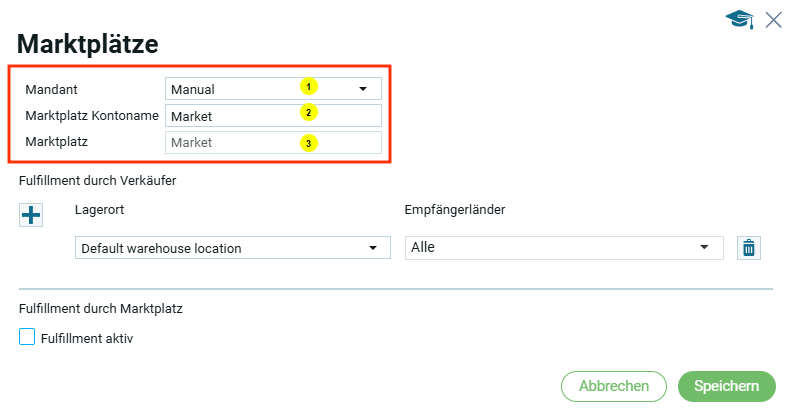Click the yellow marker number 2
795x413 pixels.
tap(309, 112)
